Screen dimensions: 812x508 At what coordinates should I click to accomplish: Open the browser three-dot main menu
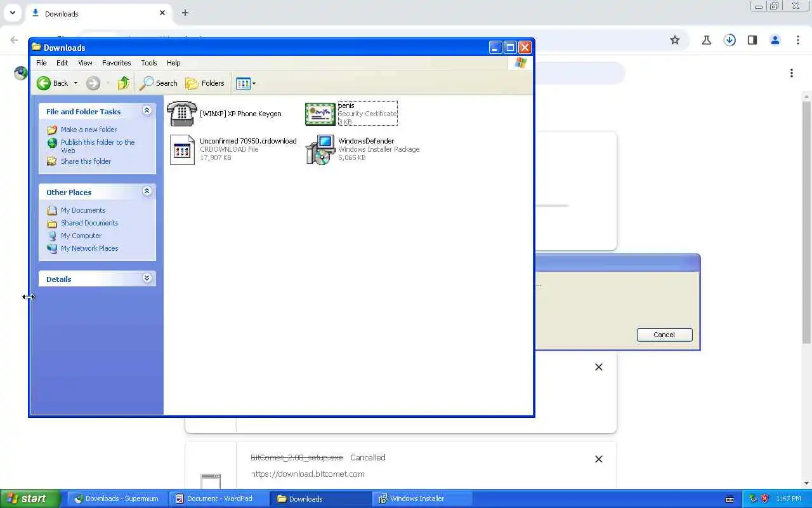point(798,40)
